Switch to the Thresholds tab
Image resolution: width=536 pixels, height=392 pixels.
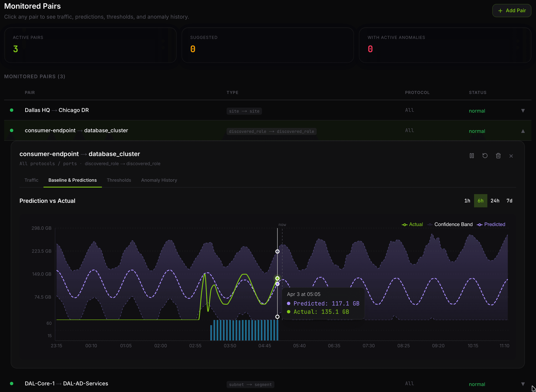coord(119,180)
